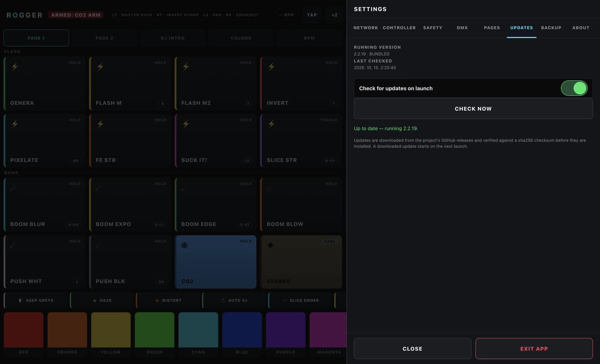Select the DJ INTRO page tab
Image resolution: width=600 pixels, height=364 pixels.
[173, 38]
